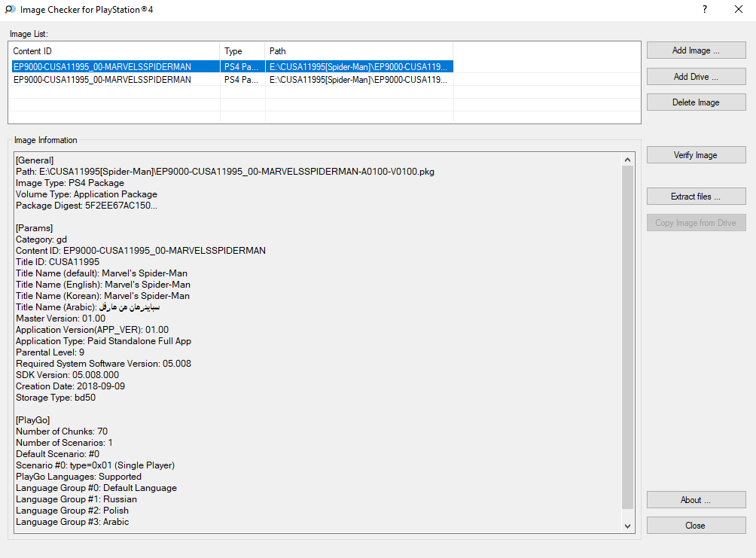This screenshot has width=756, height=558.
Task: Sort by Path column header
Action: 358,51
